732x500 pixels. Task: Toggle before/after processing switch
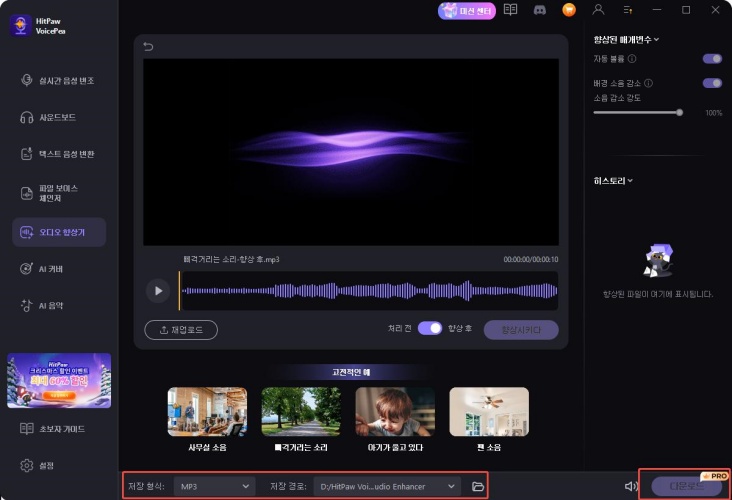429,328
